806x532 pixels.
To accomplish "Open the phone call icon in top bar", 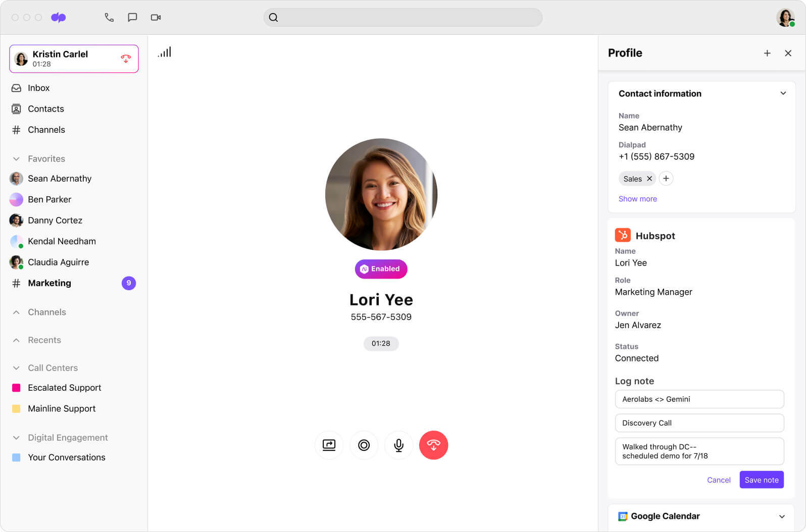I will 109,17.
